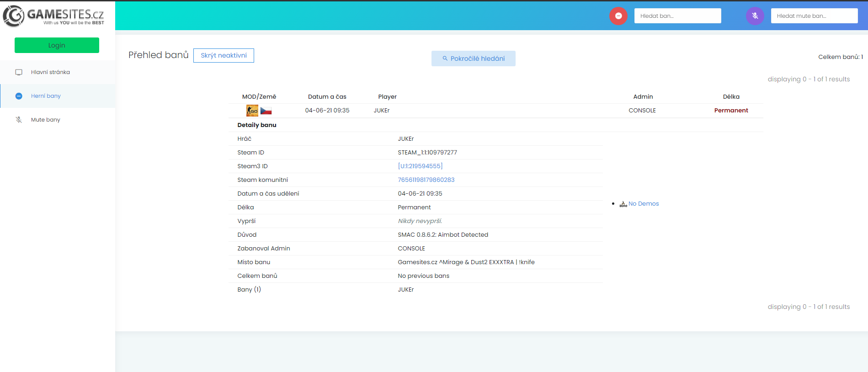Expand Pokročilé hledání advanced search
The width and height of the screenshot is (868, 372).
pos(473,58)
